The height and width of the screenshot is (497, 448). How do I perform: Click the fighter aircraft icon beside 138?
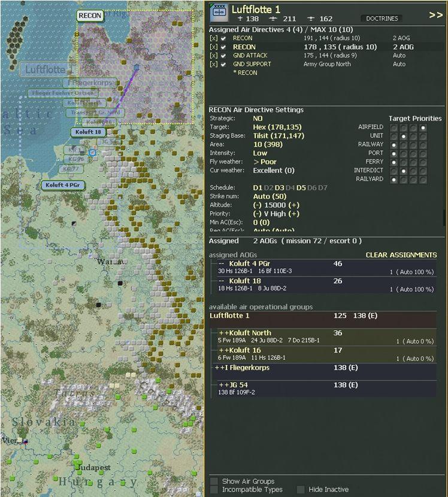point(240,19)
